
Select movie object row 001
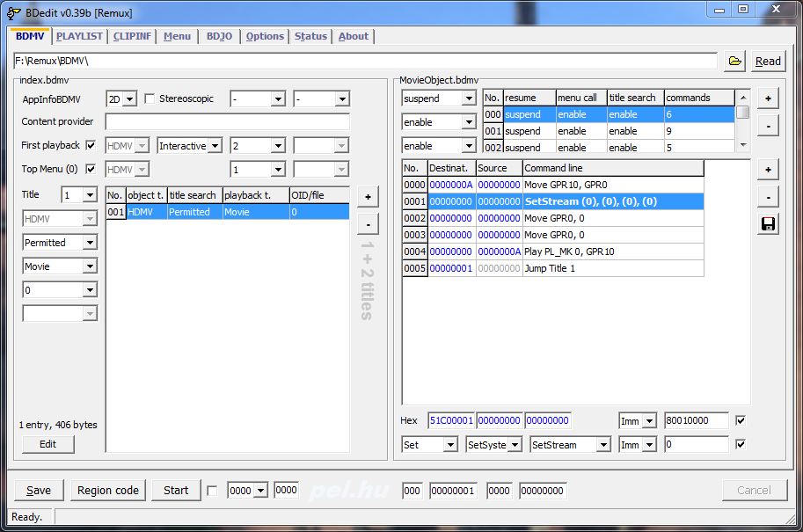pyautogui.click(x=609, y=131)
